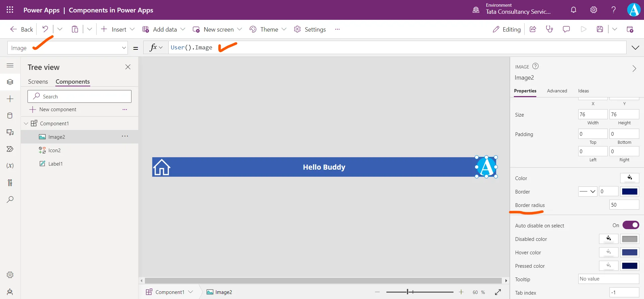Screen dimensions: 644x299
Task: Open the Undo dropdown arrow
Action: pyautogui.click(x=60, y=29)
